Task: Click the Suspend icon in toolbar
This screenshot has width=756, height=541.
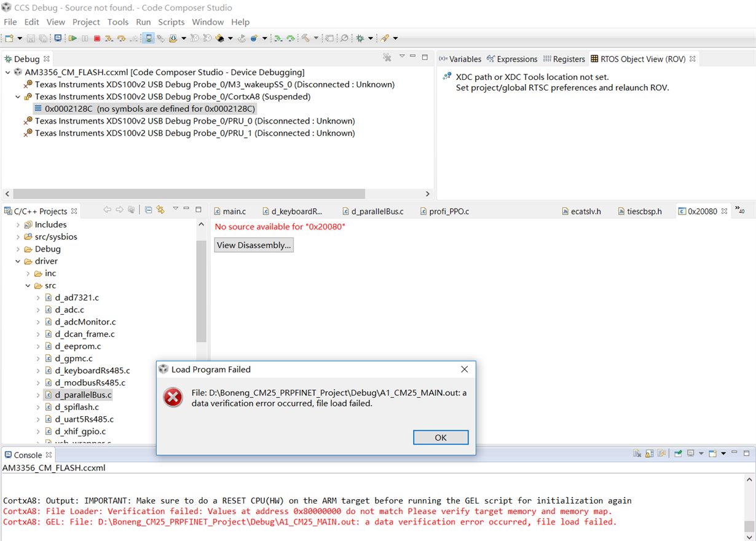Action: [x=85, y=38]
